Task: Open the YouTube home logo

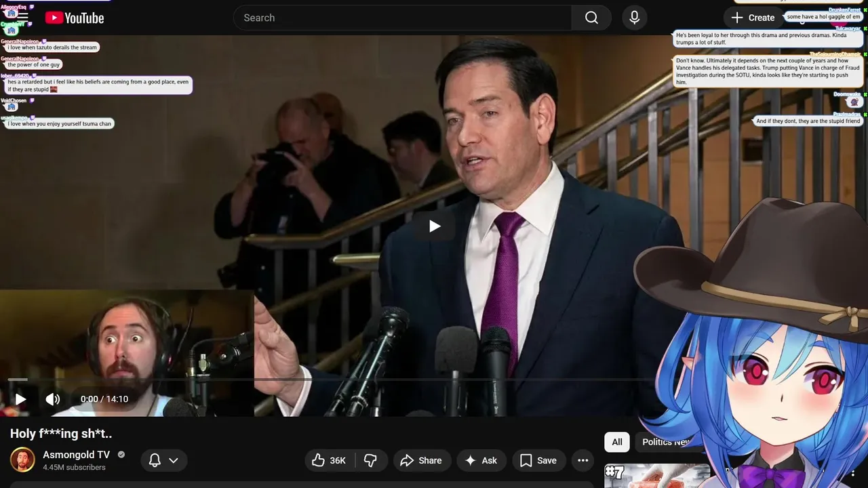Action: click(75, 18)
